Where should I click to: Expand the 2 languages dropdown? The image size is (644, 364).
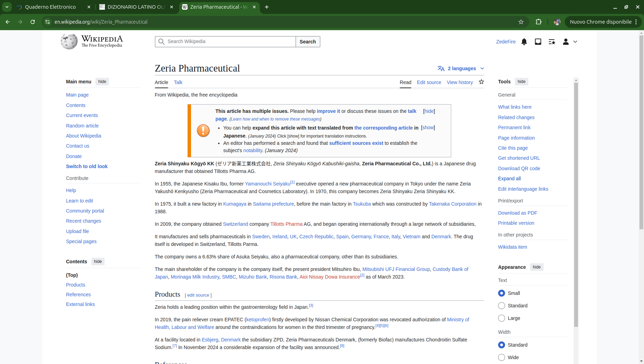point(461,68)
